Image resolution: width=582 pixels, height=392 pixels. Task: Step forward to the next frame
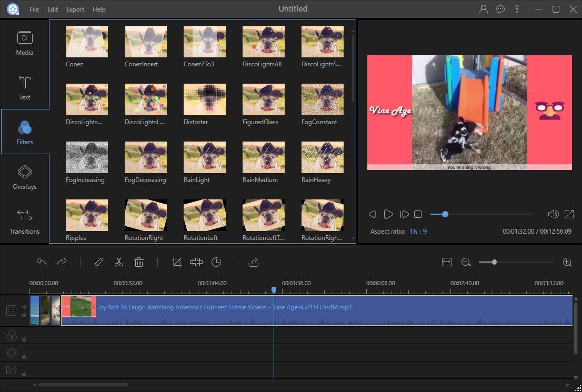pos(404,214)
